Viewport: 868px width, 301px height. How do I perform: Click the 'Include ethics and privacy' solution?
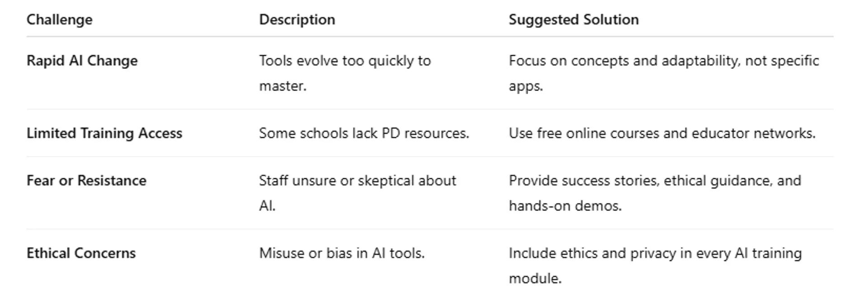point(655,253)
